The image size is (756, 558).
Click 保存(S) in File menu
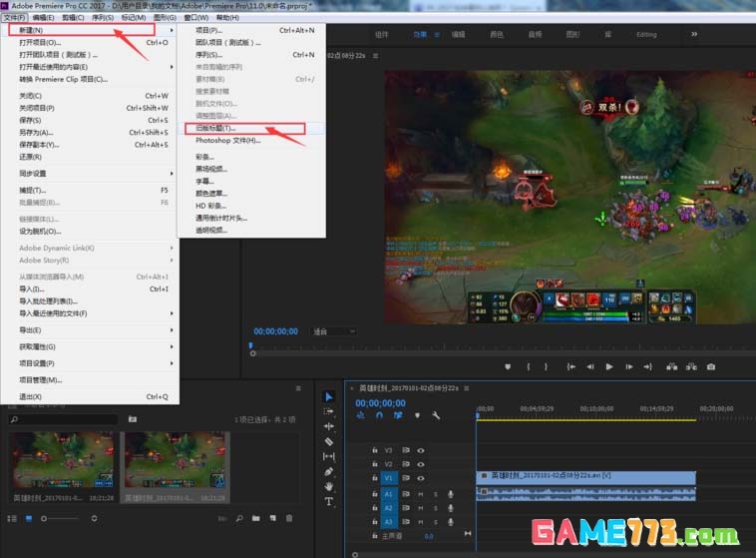(x=90, y=120)
